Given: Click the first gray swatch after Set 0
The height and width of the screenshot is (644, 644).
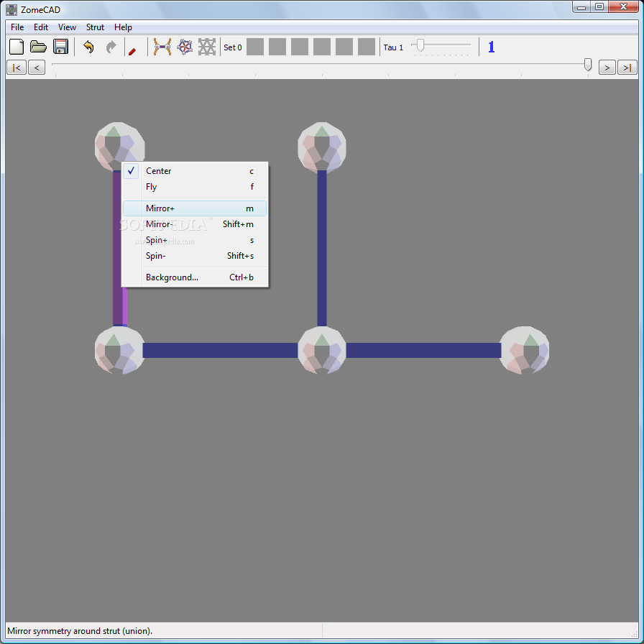Looking at the screenshot, I should (x=255, y=47).
